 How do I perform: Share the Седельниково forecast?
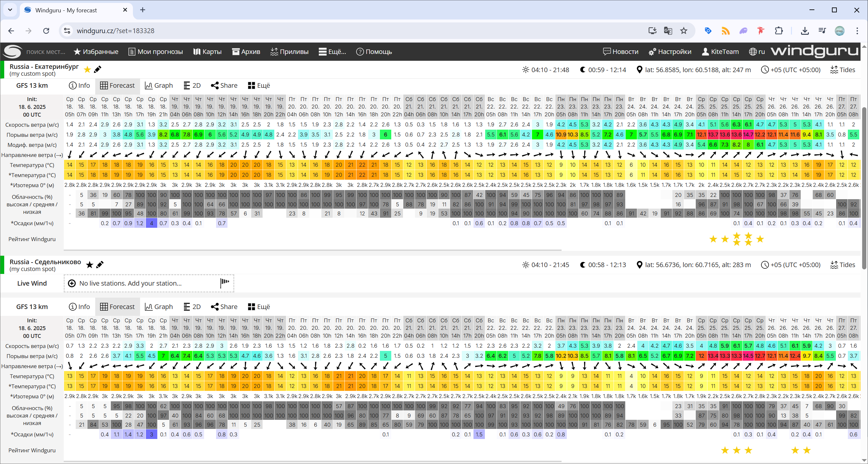(224, 307)
